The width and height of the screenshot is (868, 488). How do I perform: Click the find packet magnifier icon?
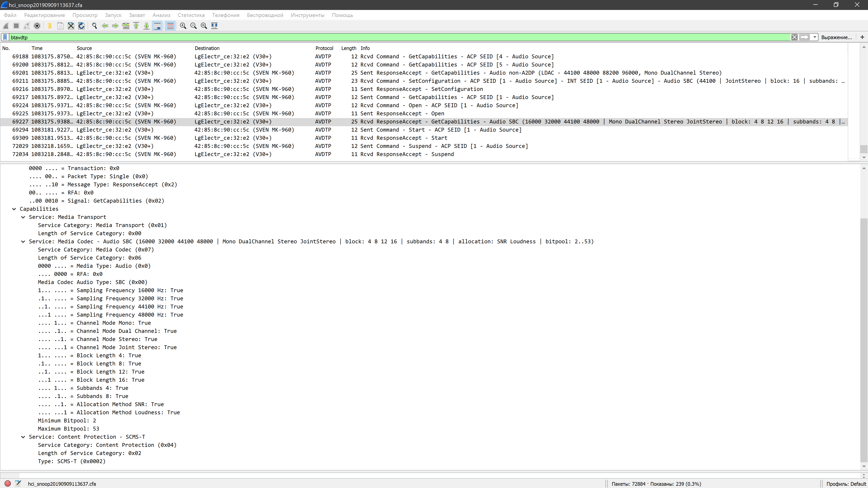click(x=94, y=26)
